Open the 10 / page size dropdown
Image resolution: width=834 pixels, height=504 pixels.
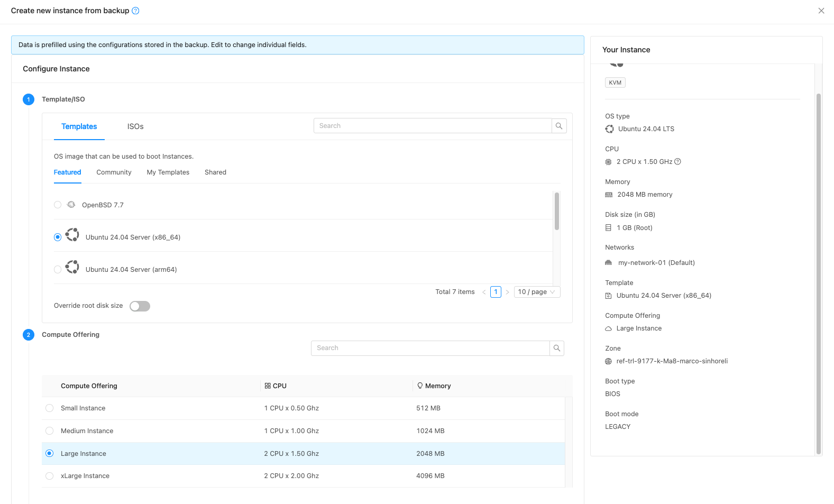[x=537, y=292]
